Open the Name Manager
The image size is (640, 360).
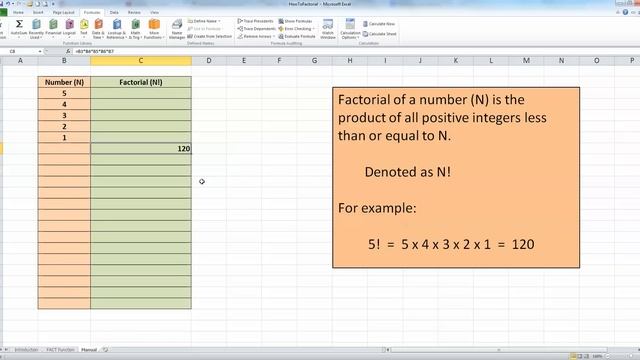click(177, 29)
